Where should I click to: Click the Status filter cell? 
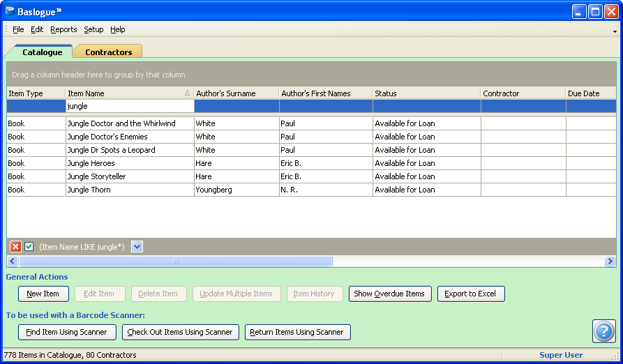coord(427,106)
